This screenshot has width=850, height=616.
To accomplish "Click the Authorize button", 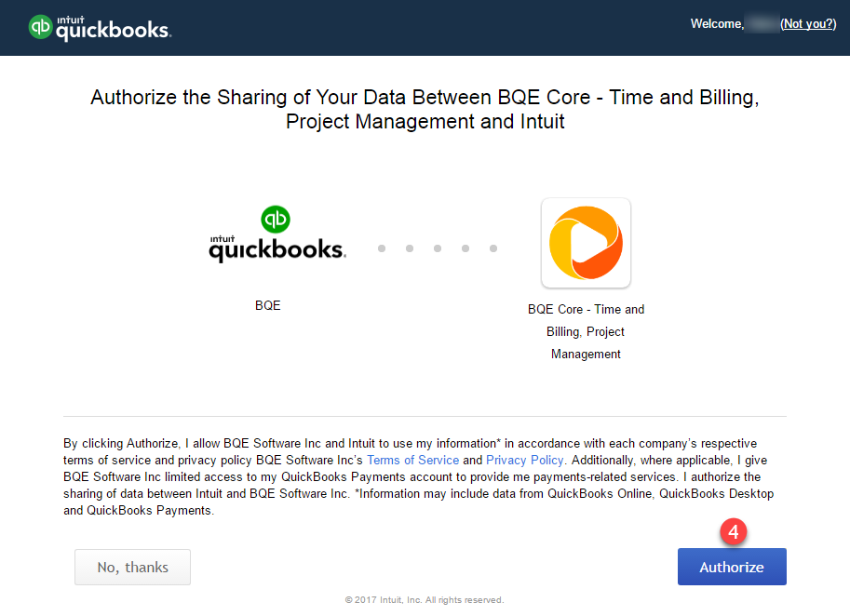I will (x=732, y=566).
